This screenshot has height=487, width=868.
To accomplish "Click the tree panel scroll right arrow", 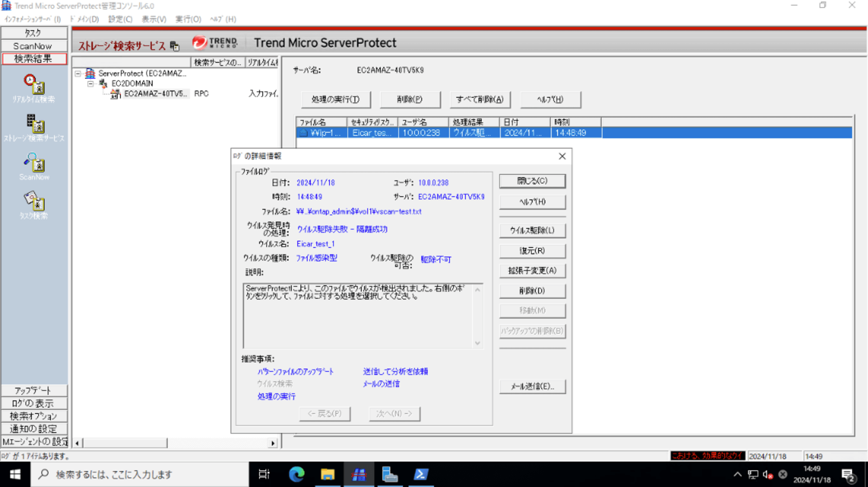I will 273,443.
